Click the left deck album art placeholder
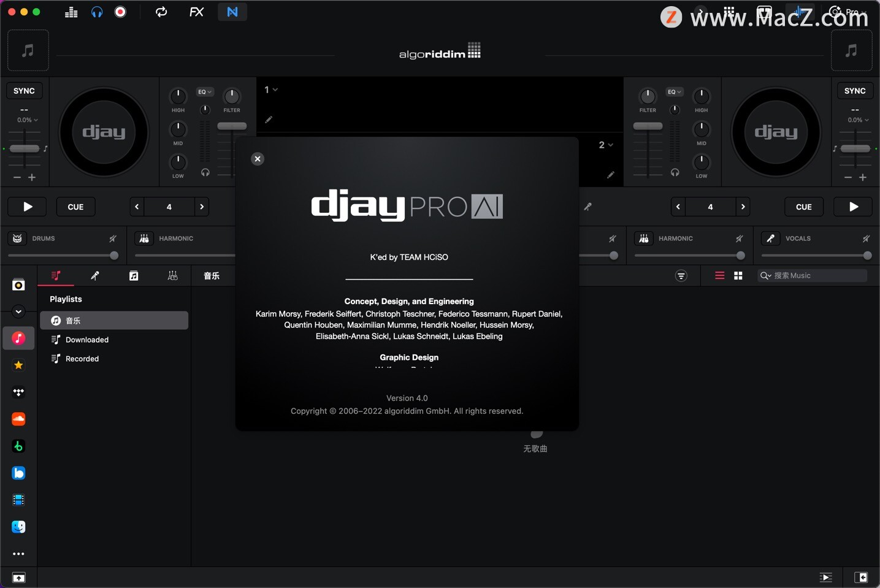Image resolution: width=880 pixels, height=588 pixels. tap(28, 50)
